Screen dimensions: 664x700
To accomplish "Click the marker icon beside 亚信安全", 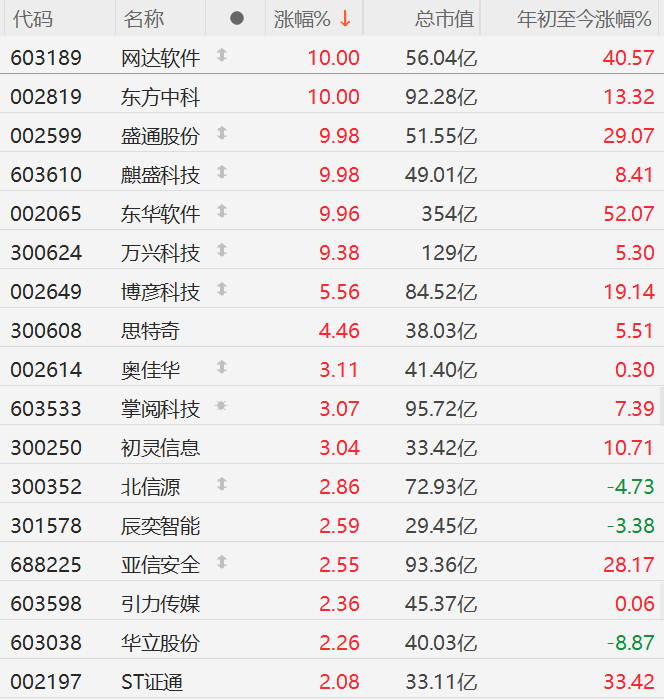I will (222, 562).
